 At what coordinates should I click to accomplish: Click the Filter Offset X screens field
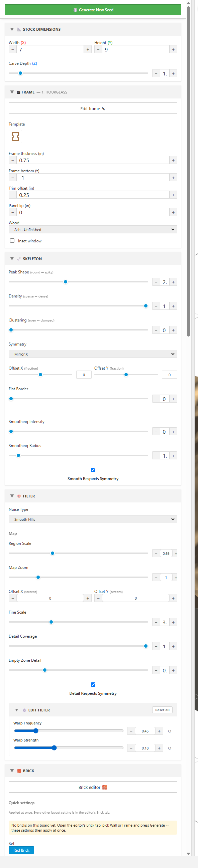50,598
